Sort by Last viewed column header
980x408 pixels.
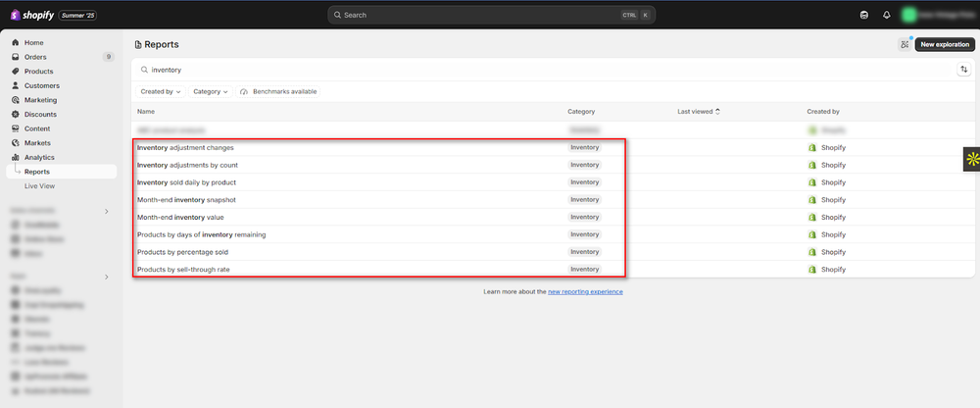pos(700,112)
